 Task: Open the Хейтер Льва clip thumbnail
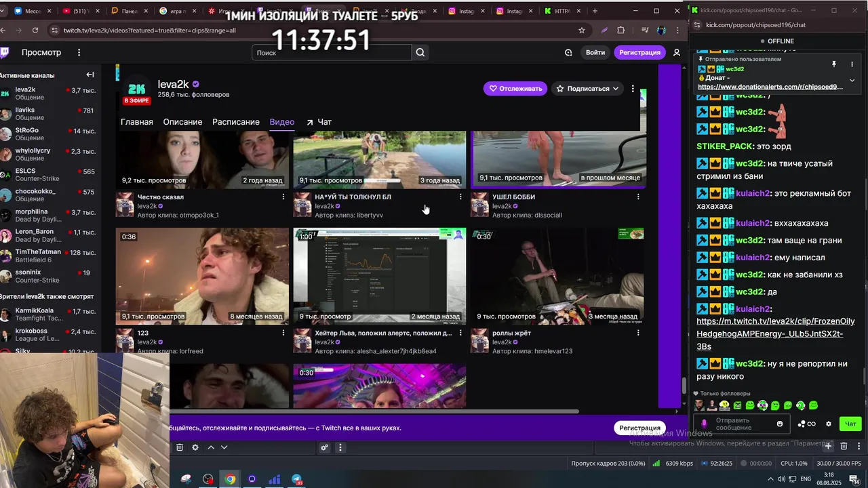click(x=380, y=276)
